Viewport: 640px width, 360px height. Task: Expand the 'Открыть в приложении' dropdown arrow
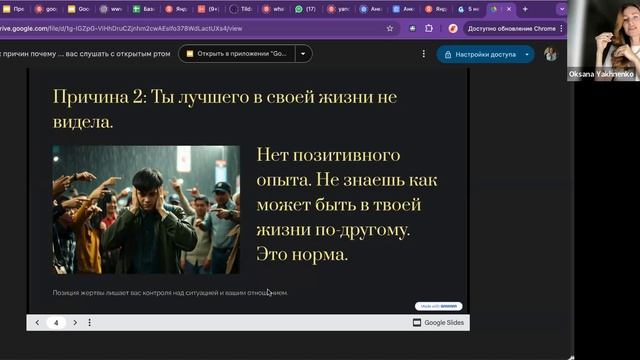(303, 54)
